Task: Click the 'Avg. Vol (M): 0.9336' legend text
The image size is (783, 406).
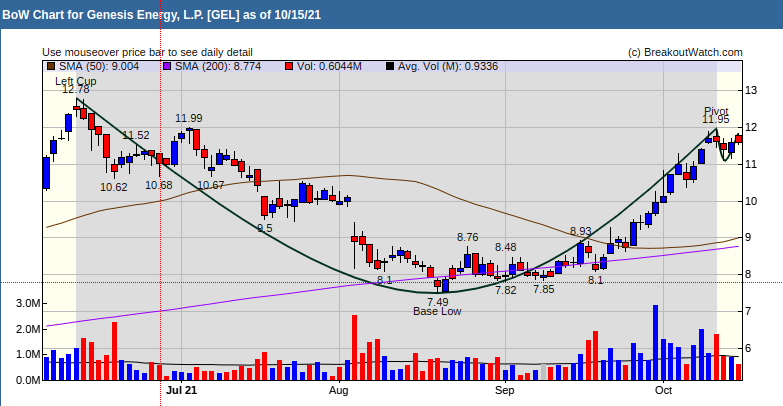Action: tap(448, 66)
